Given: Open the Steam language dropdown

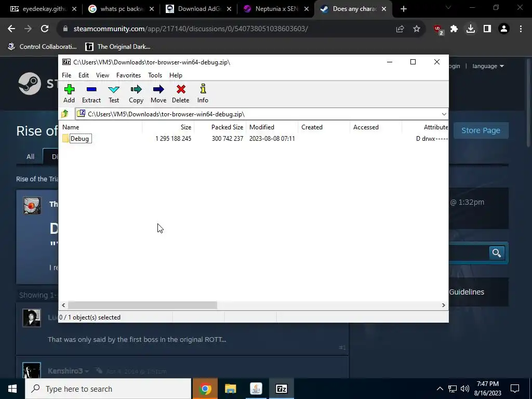Looking at the screenshot, I should click(488, 66).
